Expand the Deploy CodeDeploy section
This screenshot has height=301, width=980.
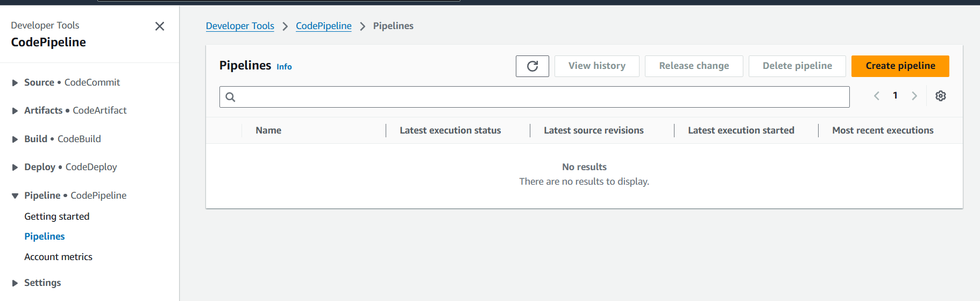pos(15,167)
